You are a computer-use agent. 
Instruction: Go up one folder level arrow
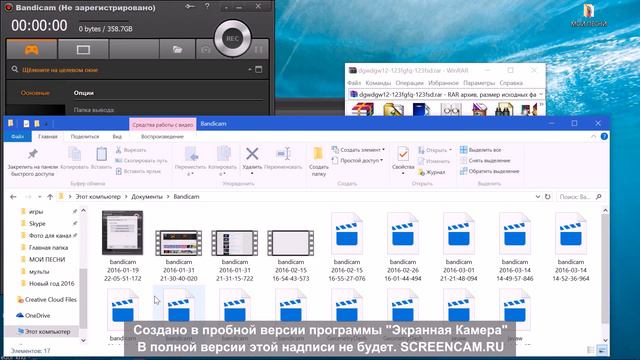pyautogui.click(x=50, y=197)
